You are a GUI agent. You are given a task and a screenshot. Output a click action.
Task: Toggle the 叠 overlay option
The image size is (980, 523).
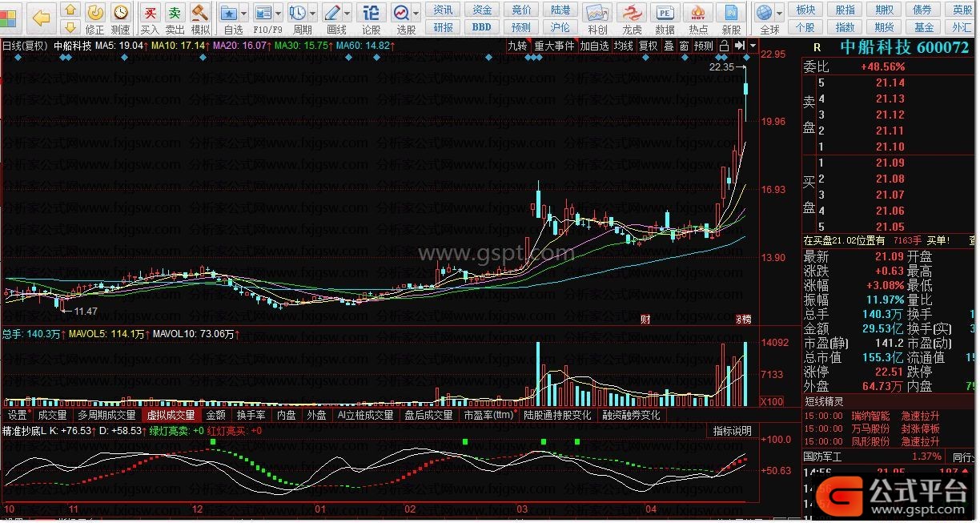pos(669,46)
